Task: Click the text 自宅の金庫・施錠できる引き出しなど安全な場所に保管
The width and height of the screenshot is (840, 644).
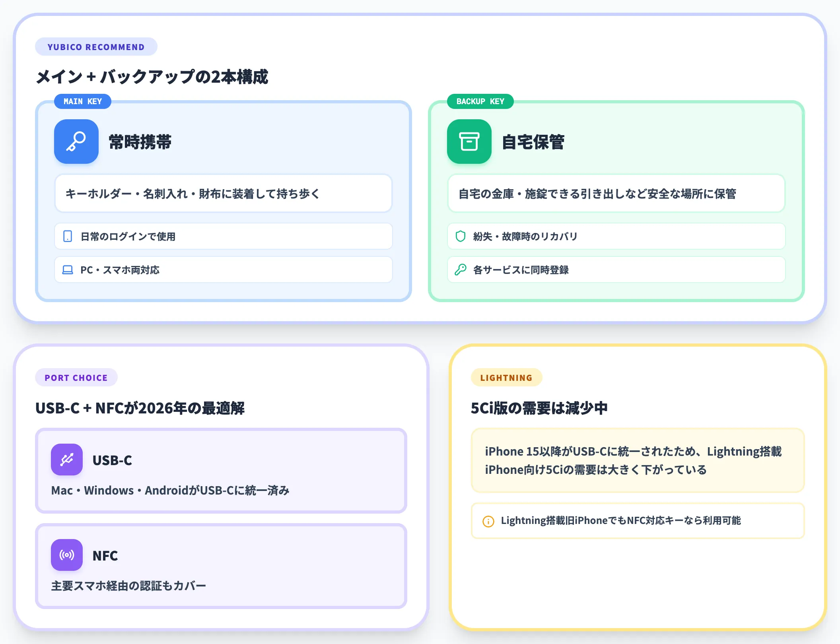Action: [597, 194]
